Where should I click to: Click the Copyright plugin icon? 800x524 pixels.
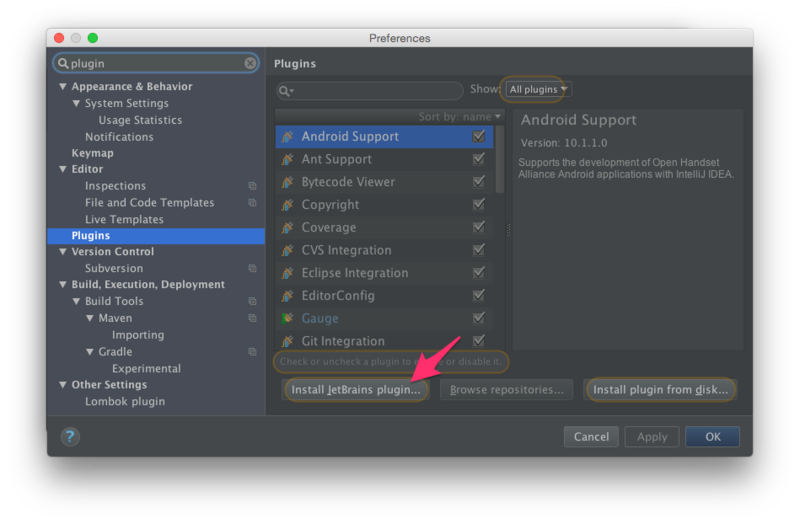tap(287, 205)
